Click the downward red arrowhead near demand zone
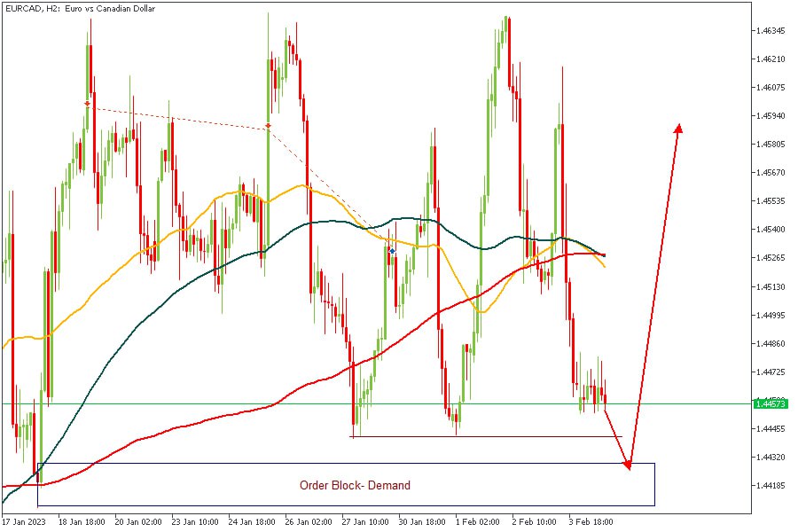 [x=628, y=463]
